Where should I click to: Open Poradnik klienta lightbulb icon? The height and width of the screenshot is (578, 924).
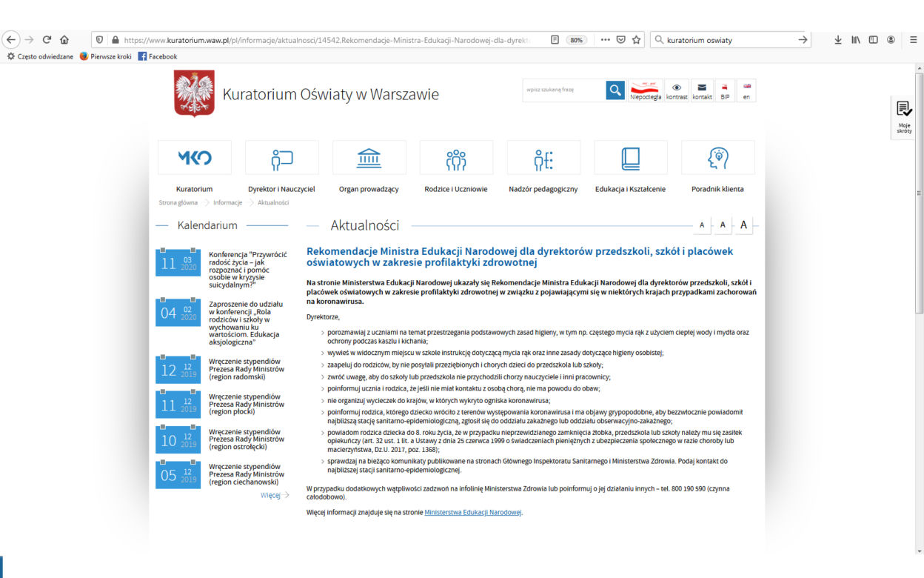coord(718,157)
